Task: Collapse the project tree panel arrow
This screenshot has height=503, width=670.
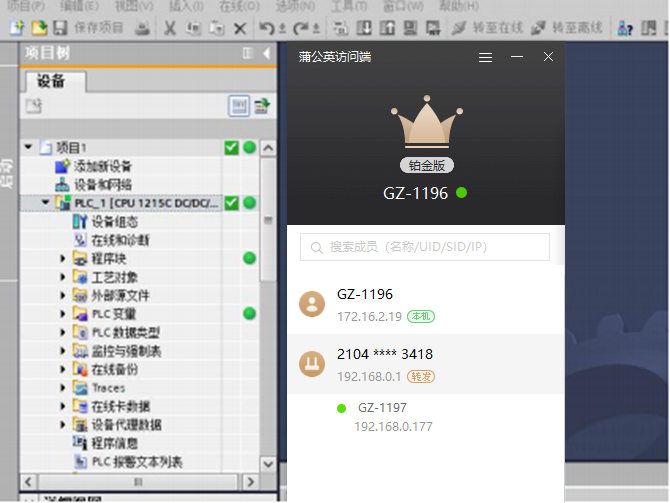Action: pyautogui.click(x=267, y=53)
